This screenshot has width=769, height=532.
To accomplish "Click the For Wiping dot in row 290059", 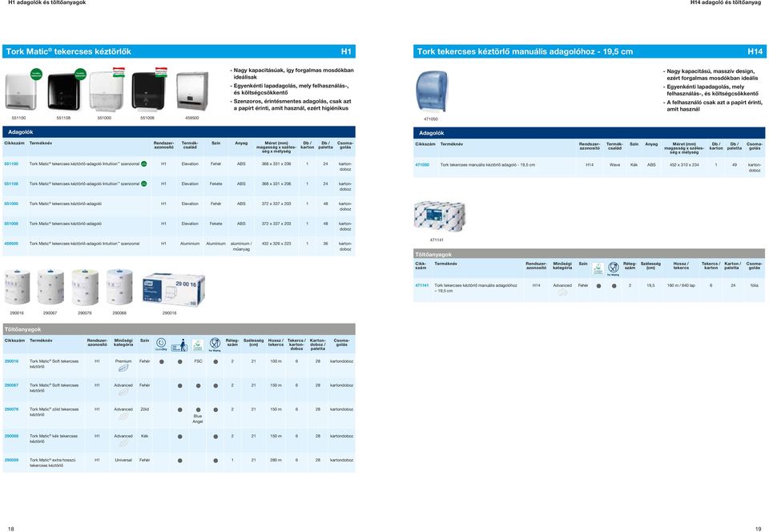I will point(215,461).
